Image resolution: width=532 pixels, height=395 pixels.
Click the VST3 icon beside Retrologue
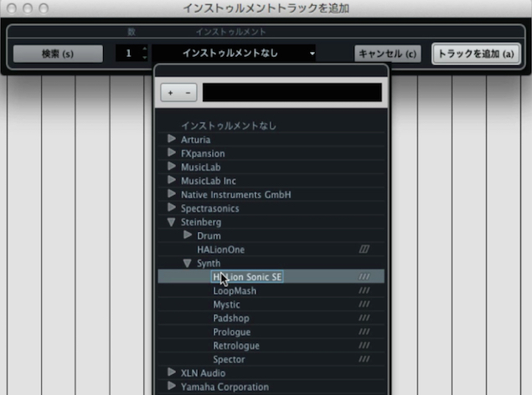[364, 346]
